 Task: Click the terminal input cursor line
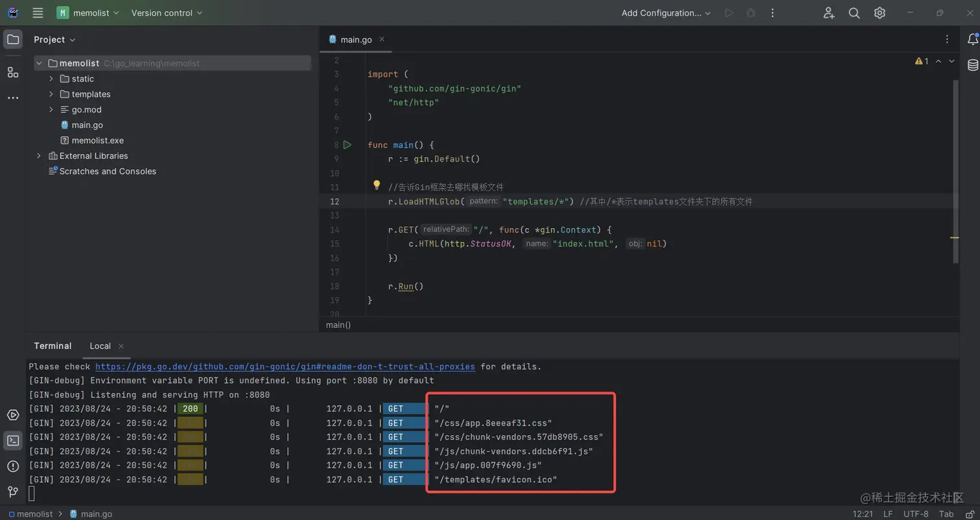(32, 493)
